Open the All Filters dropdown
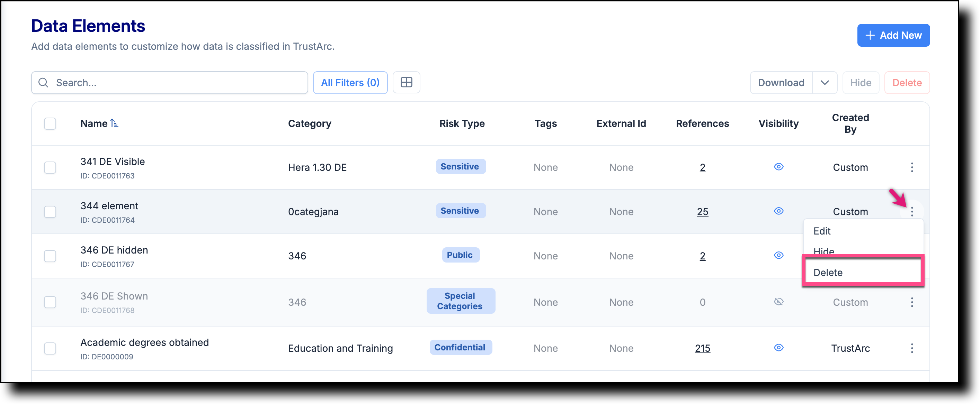 [x=350, y=82]
